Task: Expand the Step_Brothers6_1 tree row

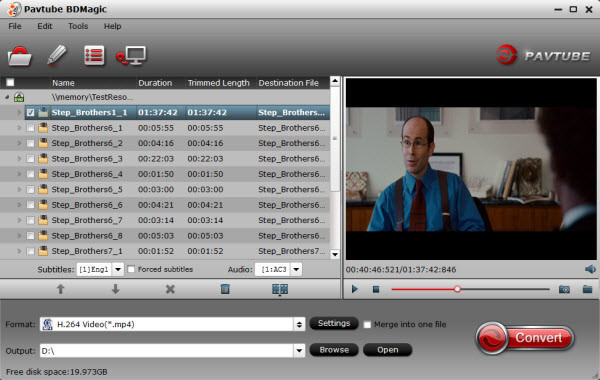Action: pos(19,128)
